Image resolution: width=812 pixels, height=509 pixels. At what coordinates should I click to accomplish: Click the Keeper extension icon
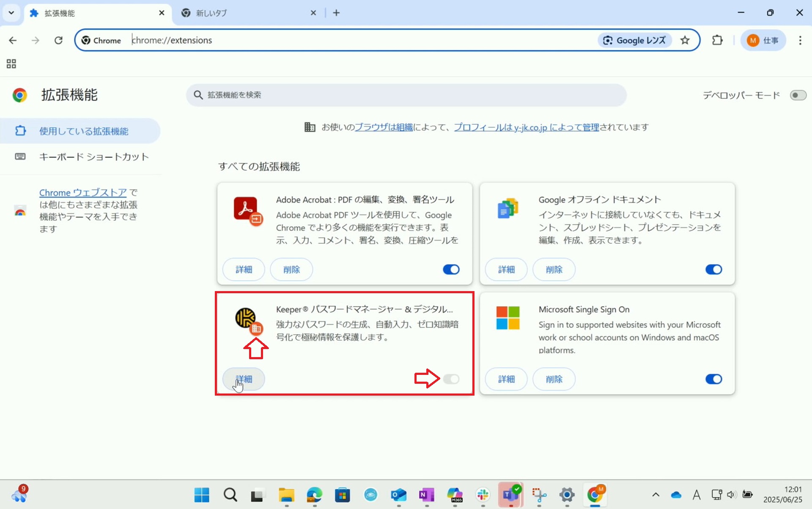246,318
